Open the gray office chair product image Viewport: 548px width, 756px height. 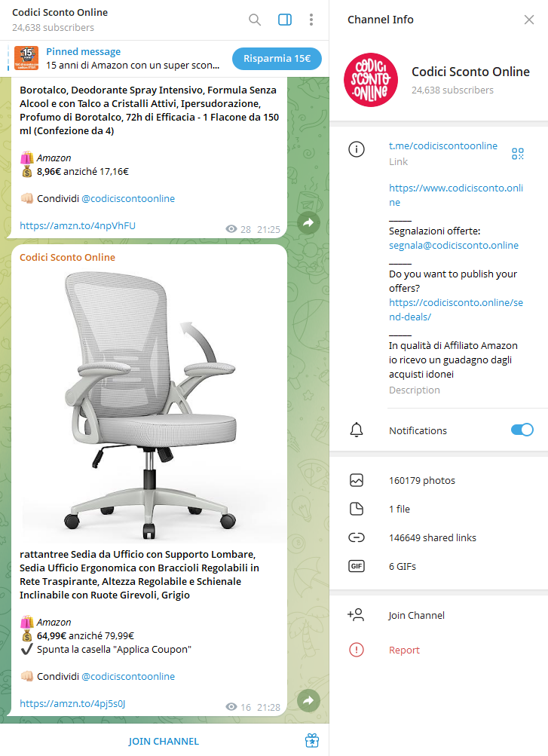[149, 405]
